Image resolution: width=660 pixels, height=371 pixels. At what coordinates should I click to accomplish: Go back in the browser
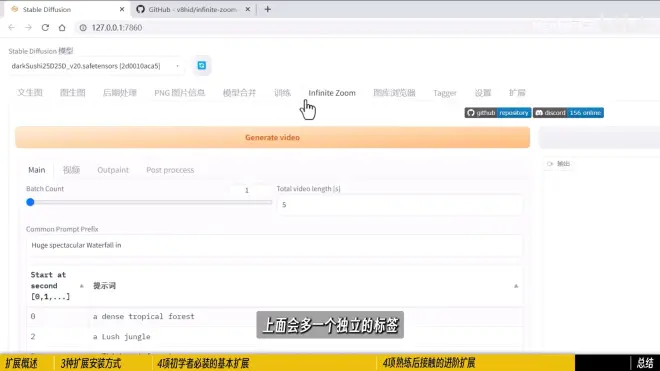coord(12,27)
